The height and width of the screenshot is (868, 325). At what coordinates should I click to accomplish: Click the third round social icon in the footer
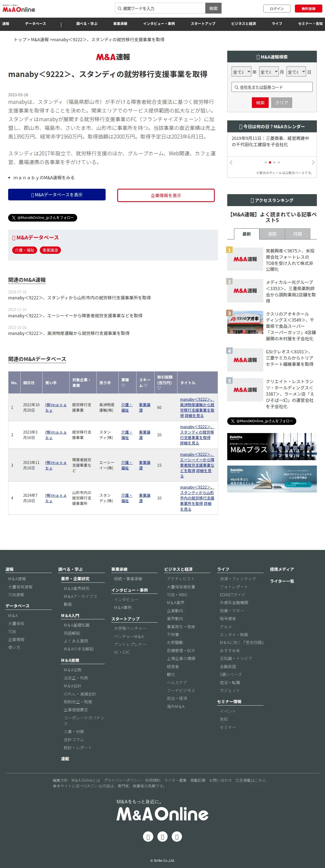pyautogui.click(x=177, y=836)
